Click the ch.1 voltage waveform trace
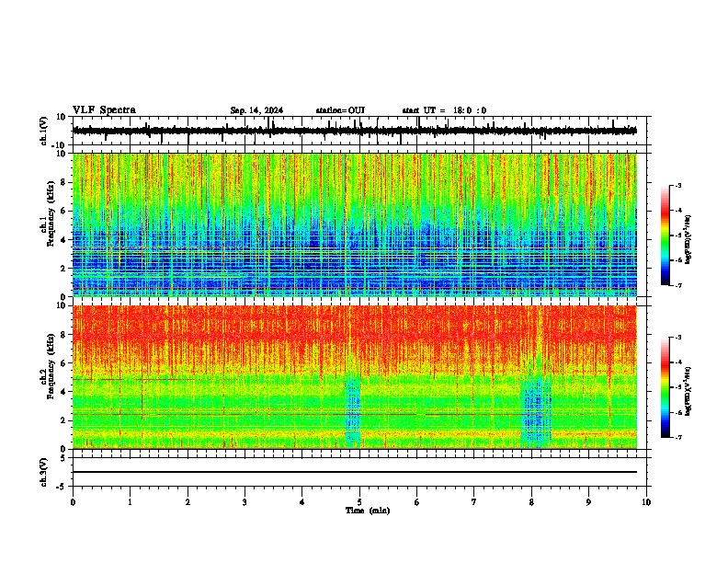 tap(354, 131)
